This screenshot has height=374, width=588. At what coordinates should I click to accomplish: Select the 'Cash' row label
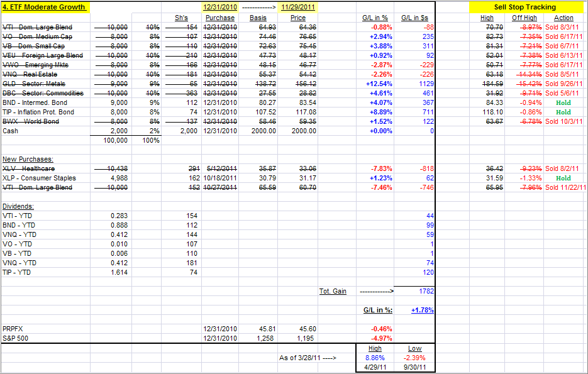tap(10, 131)
